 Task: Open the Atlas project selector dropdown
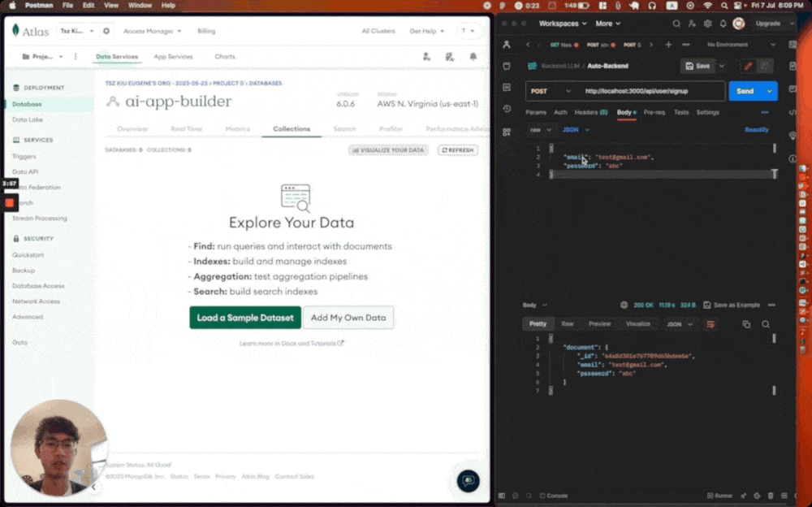[x=42, y=57]
